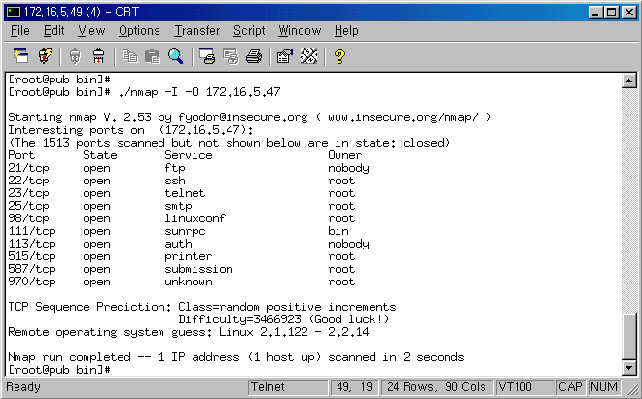Click the ssh service entry
This screenshot has height=399, width=642.
pyautogui.click(x=175, y=180)
